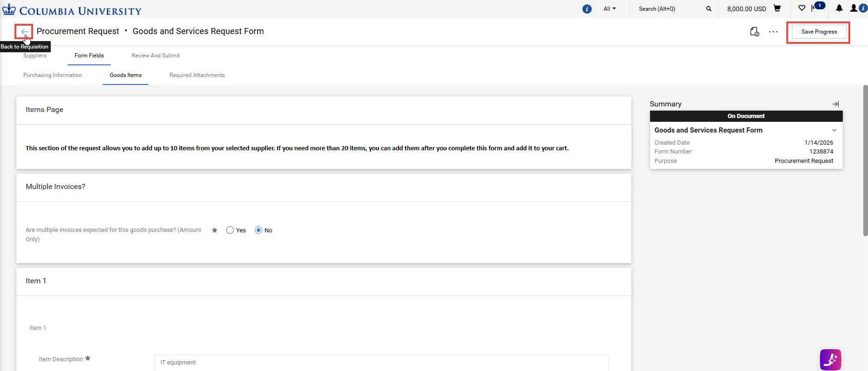Click the back arrow to return to Requisition
Image resolution: width=868 pixels, height=371 pixels.
(x=24, y=32)
